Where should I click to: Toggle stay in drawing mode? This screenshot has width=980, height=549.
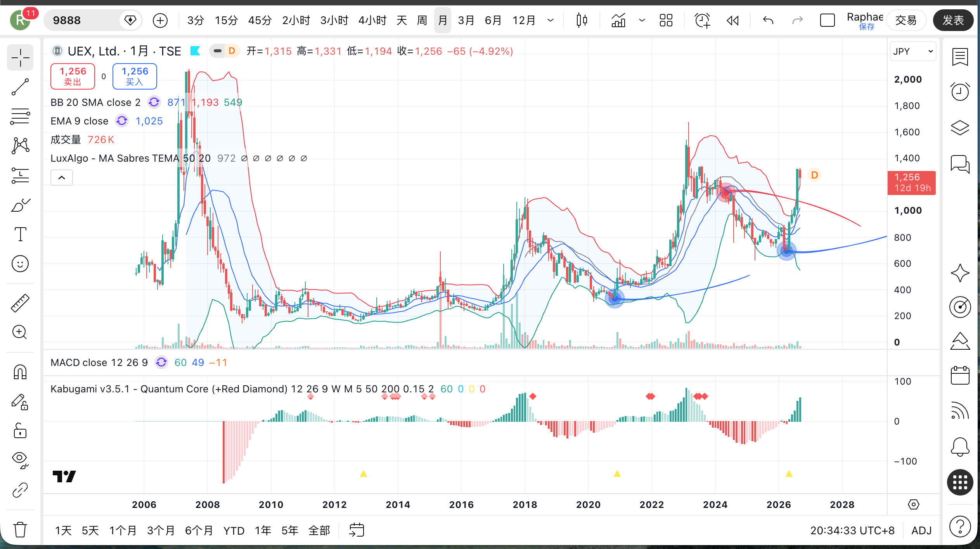pyautogui.click(x=20, y=402)
